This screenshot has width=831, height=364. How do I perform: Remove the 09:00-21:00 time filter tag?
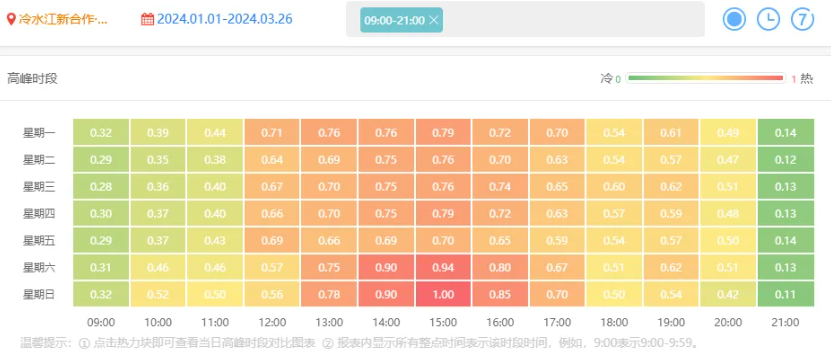tap(434, 20)
